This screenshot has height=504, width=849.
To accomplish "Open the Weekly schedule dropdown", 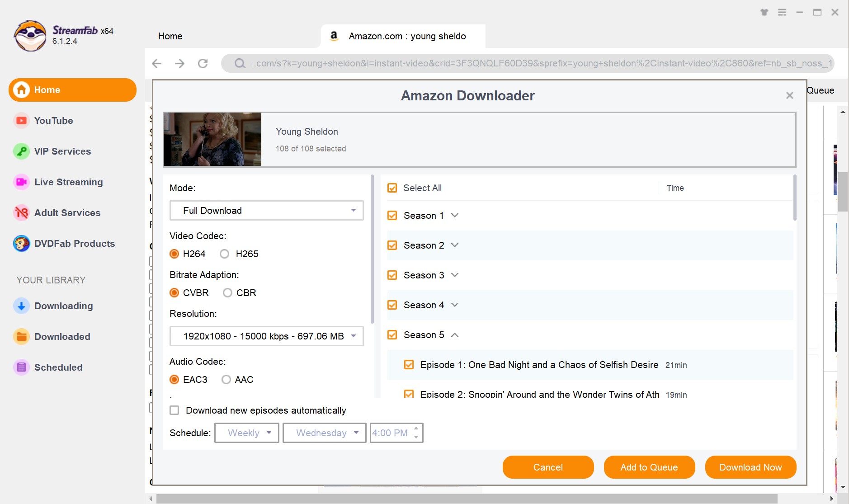I will (247, 433).
